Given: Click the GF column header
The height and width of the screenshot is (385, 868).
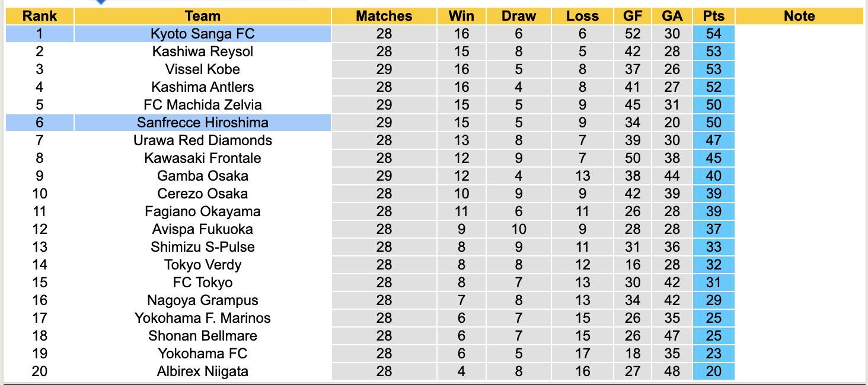Looking at the screenshot, I should pos(633,16).
